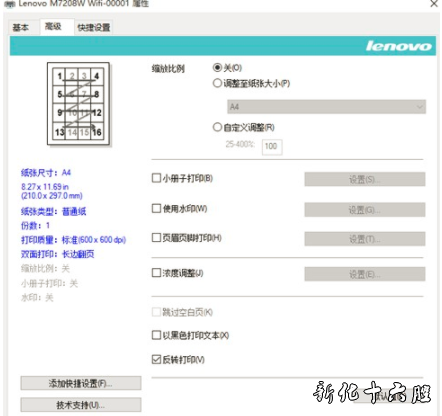Tick the 页眉页脚打印(H) checkbox

click(156, 238)
